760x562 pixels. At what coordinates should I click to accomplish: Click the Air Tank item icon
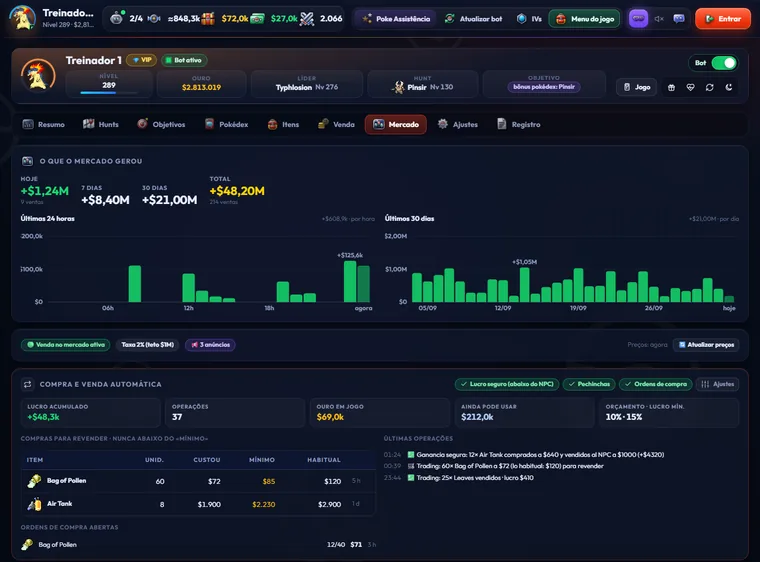pos(34,504)
